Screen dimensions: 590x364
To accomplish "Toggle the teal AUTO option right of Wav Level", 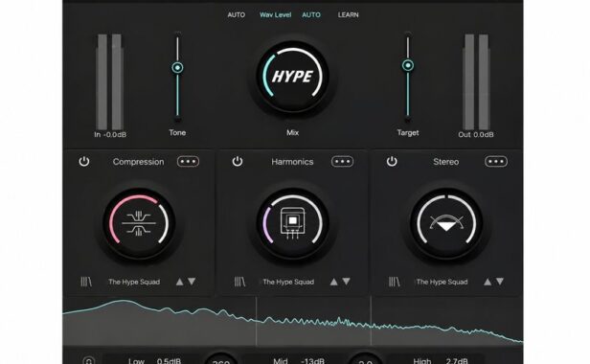I will pos(311,15).
